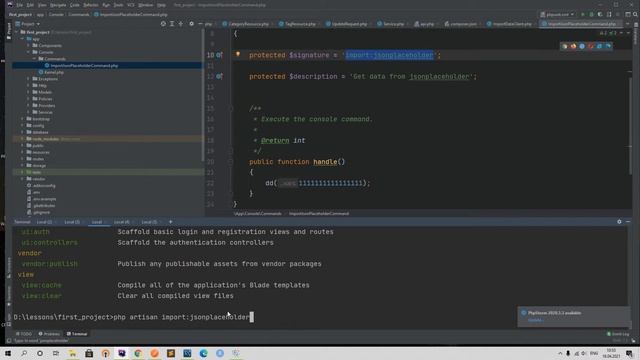Screen dimensions: 640x360
Task: Open in Opera from browser icons popup
Action: point(591,46)
